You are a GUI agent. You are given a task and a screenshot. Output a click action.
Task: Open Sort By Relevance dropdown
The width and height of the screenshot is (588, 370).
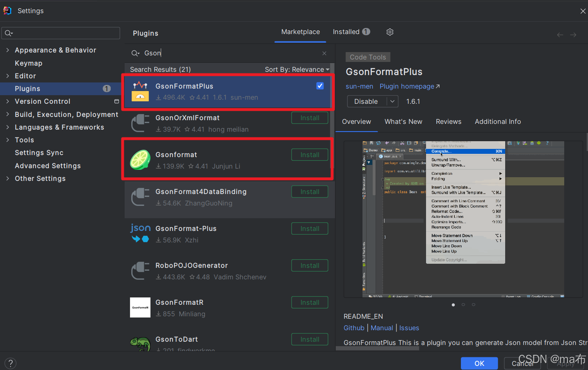point(297,69)
